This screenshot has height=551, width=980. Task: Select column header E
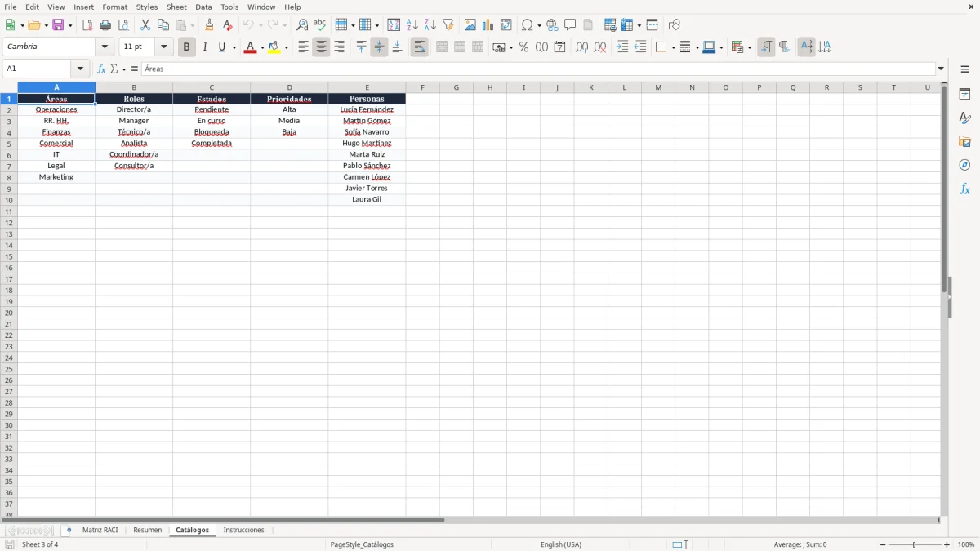[367, 87]
